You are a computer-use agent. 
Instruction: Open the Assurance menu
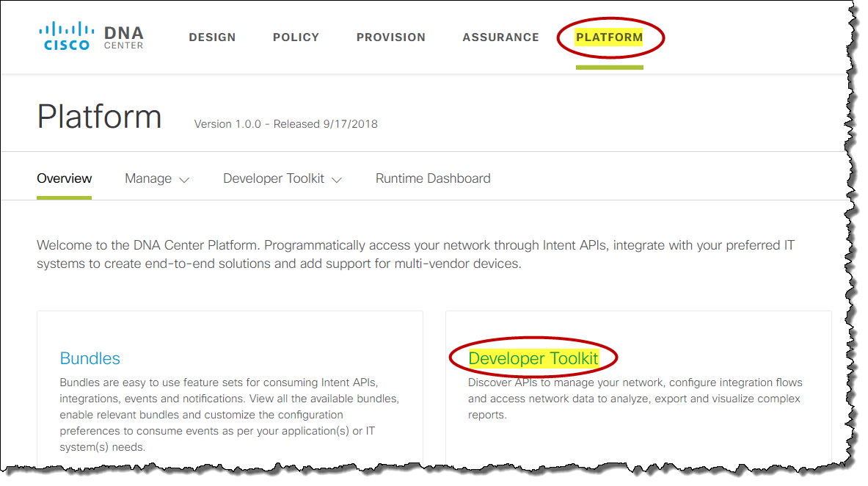500,37
